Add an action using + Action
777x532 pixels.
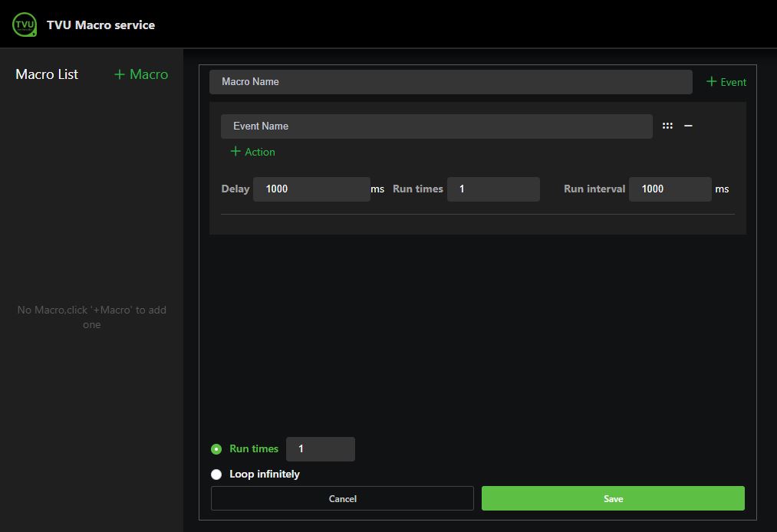tap(252, 152)
